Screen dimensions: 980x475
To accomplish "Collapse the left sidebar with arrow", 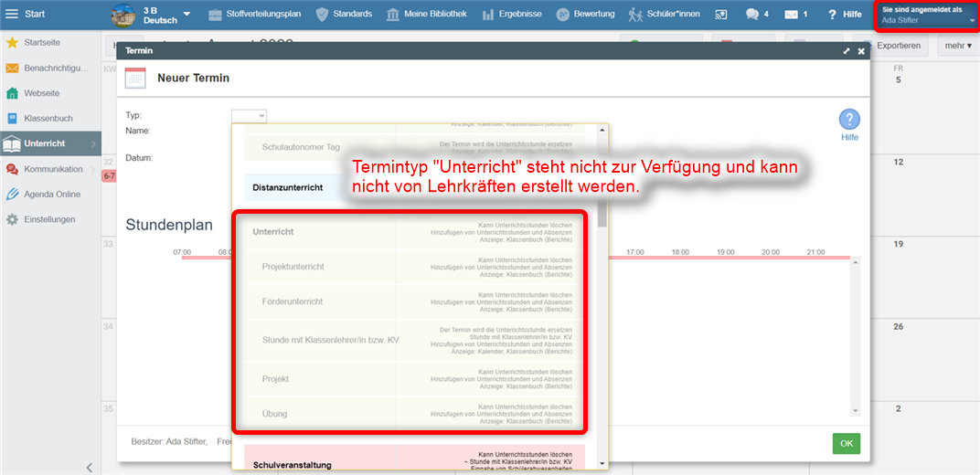I will click(x=89, y=467).
